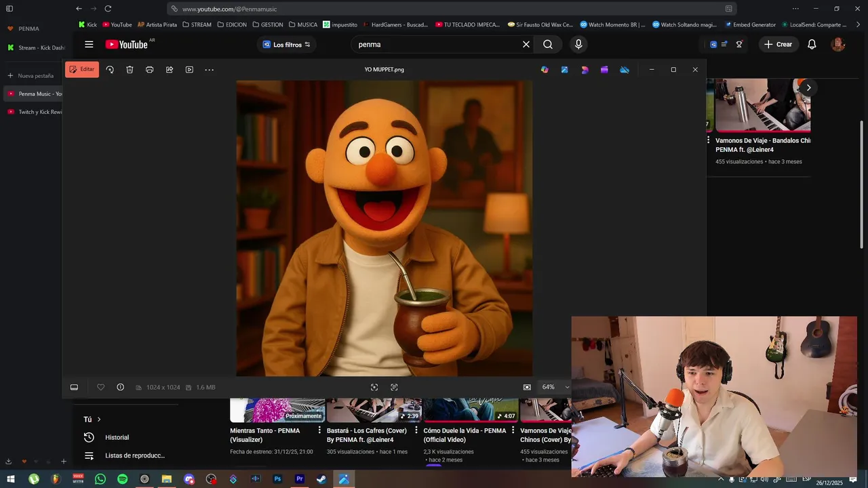The height and width of the screenshot is (488, 868).
Task: Open the Kick bookmark
Action: pos(87,24)
